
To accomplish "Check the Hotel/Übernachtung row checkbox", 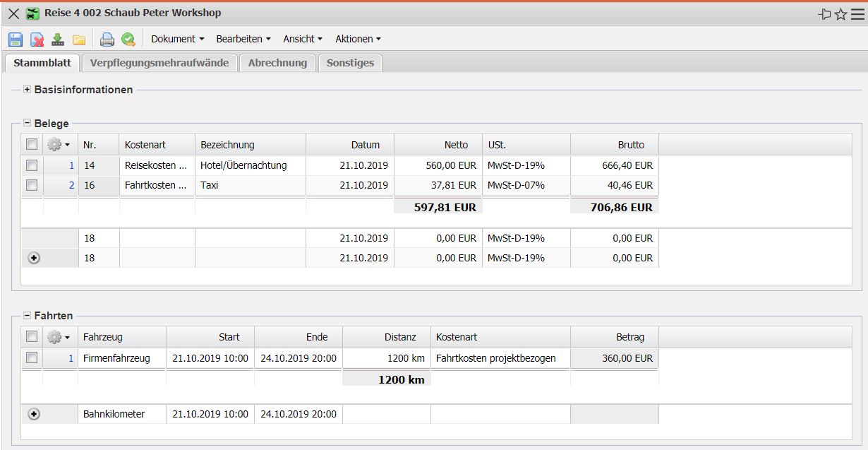I will click(32, 165).
